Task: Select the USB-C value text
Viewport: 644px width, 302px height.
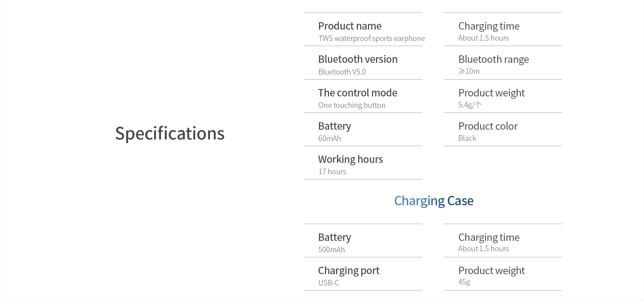Action: (328, 283)
